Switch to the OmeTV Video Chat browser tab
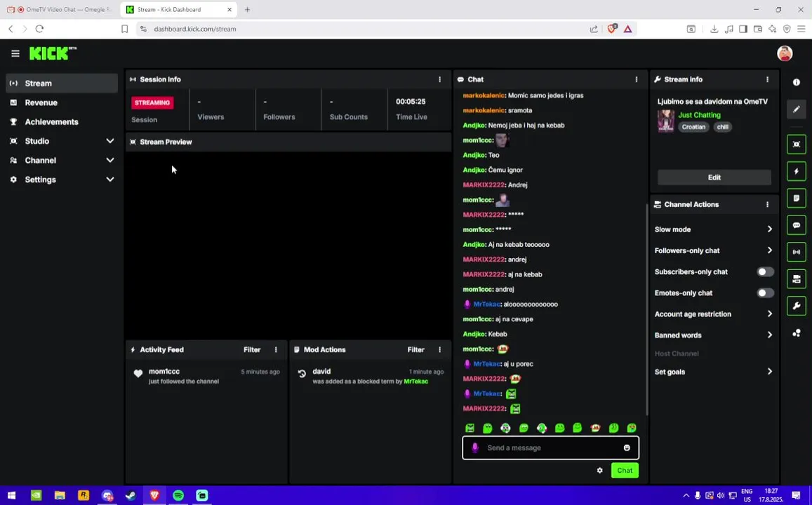 click(59, 10)
